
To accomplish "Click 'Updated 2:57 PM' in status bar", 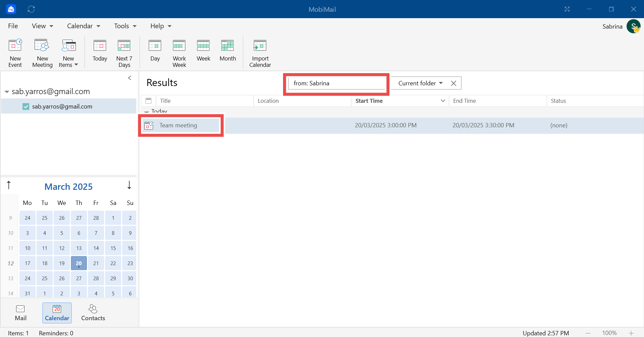I will [546, 333].
